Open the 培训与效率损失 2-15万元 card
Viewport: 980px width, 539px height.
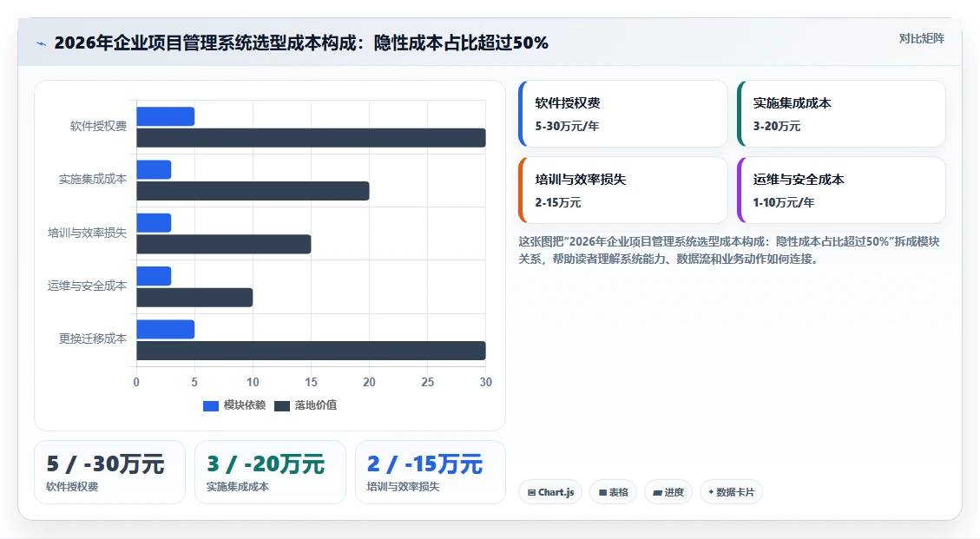point(623,190)
